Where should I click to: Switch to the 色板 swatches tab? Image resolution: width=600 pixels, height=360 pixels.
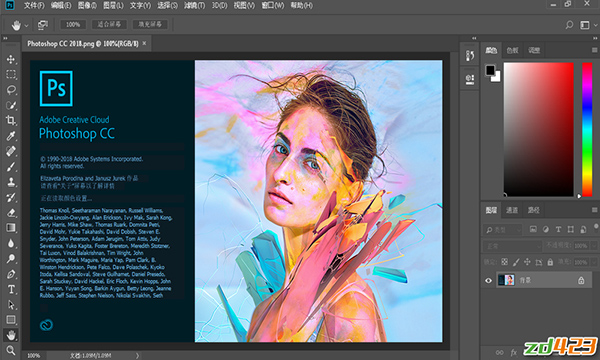pos(512,50)
